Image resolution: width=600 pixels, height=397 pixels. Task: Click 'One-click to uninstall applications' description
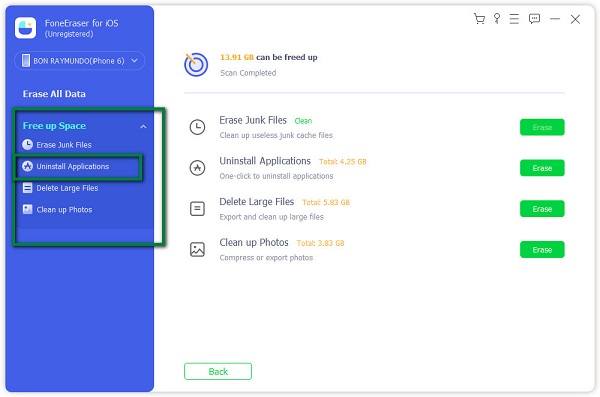click(276, 176)
